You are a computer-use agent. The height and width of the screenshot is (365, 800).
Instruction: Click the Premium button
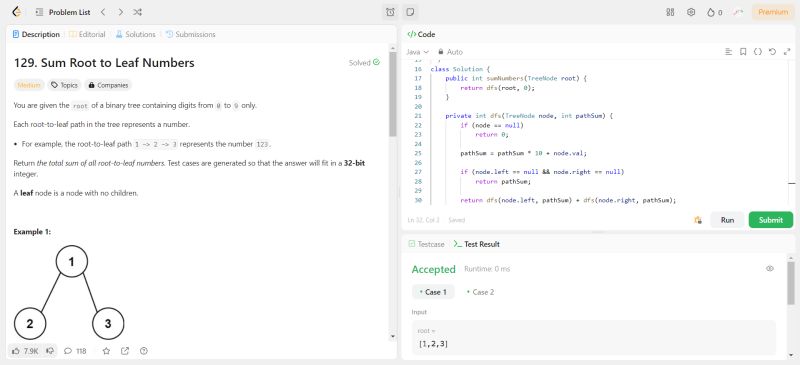pos(772,12)
